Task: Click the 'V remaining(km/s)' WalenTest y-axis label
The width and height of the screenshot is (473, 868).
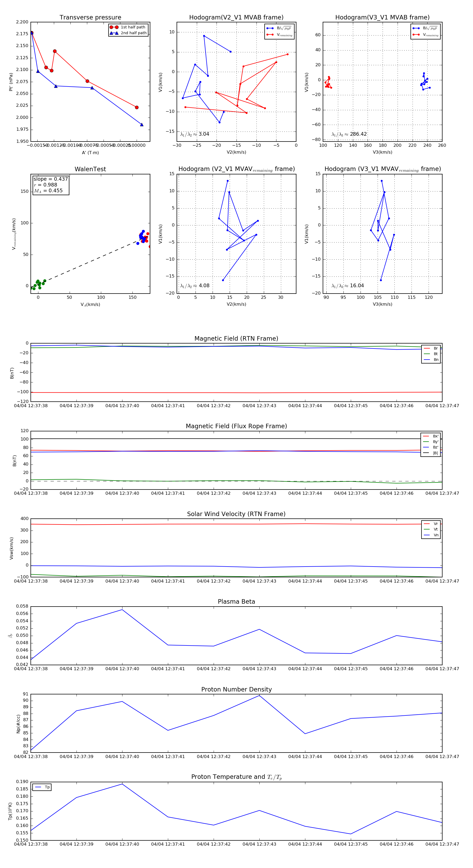Action: pos(14,234)
